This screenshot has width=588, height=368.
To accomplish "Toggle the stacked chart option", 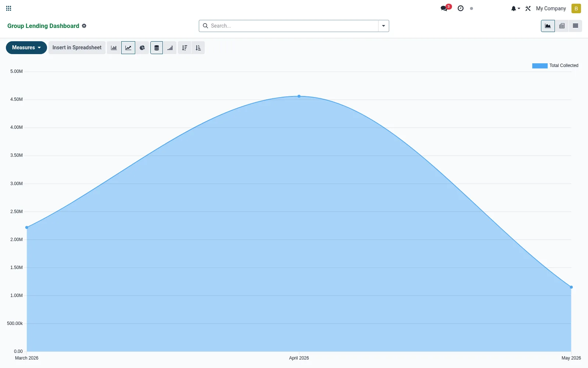I will 157,48.
